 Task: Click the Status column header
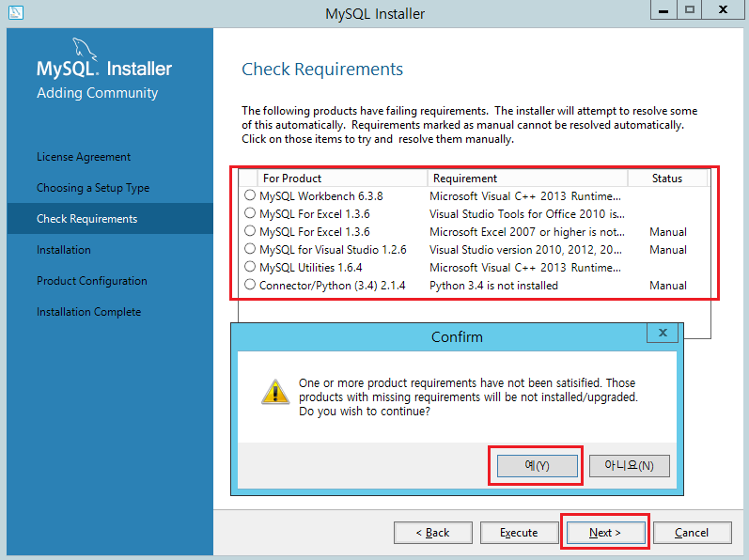tap(667, 179)
